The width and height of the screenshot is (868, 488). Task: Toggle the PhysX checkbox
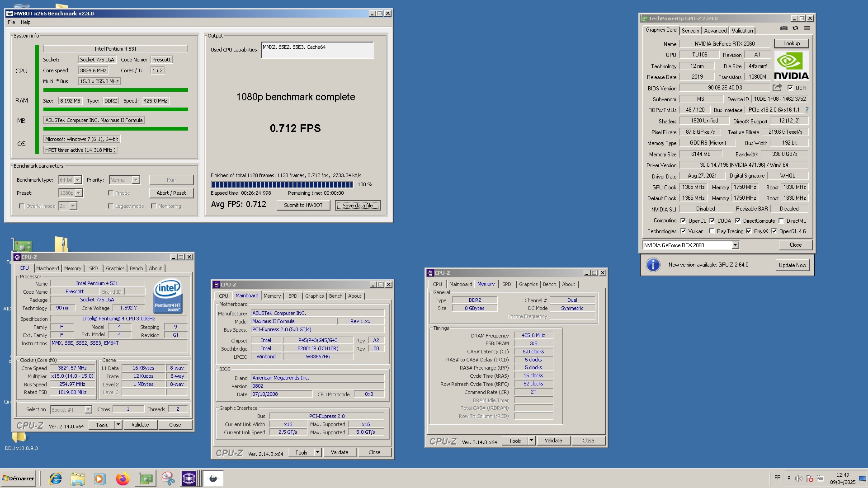(x=749, y=231)
